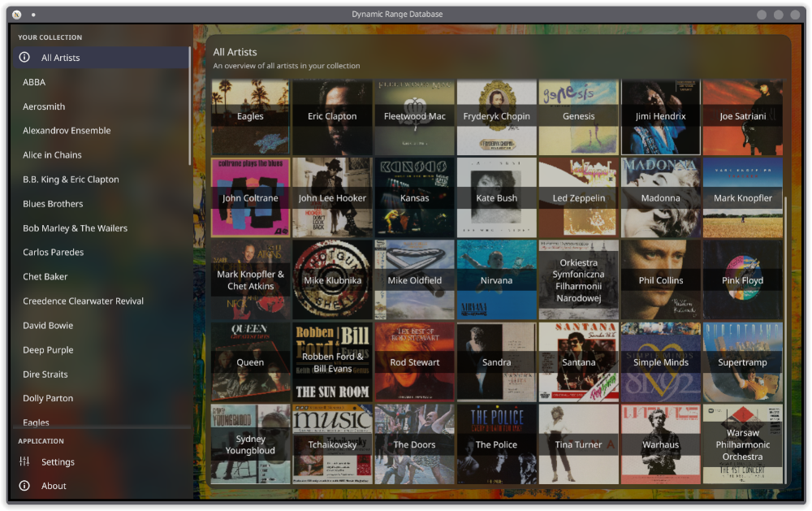The width and height of the screenshot is (812, 511).
Task: Open the Sydney Youngblood tile
Action: click(x=250, y=444)
